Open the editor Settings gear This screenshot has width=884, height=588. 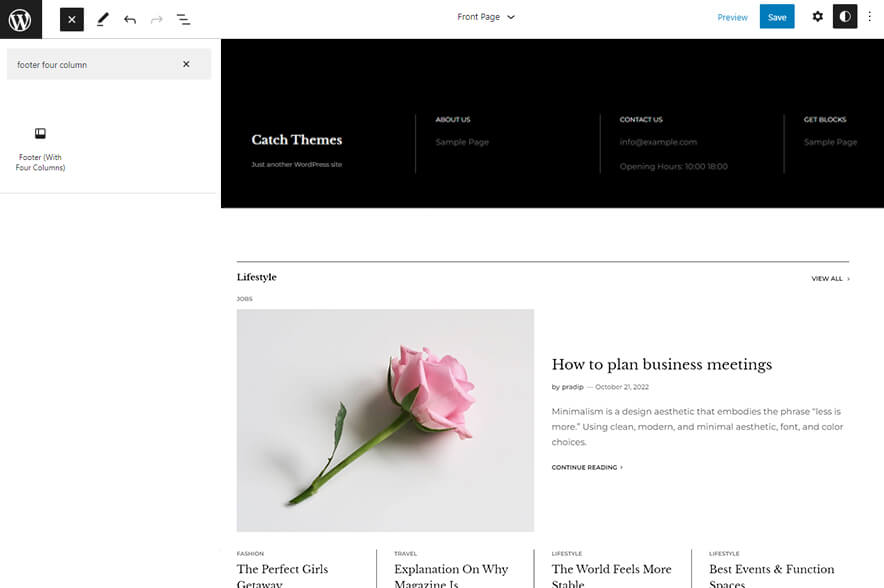(x=817, y=16)
